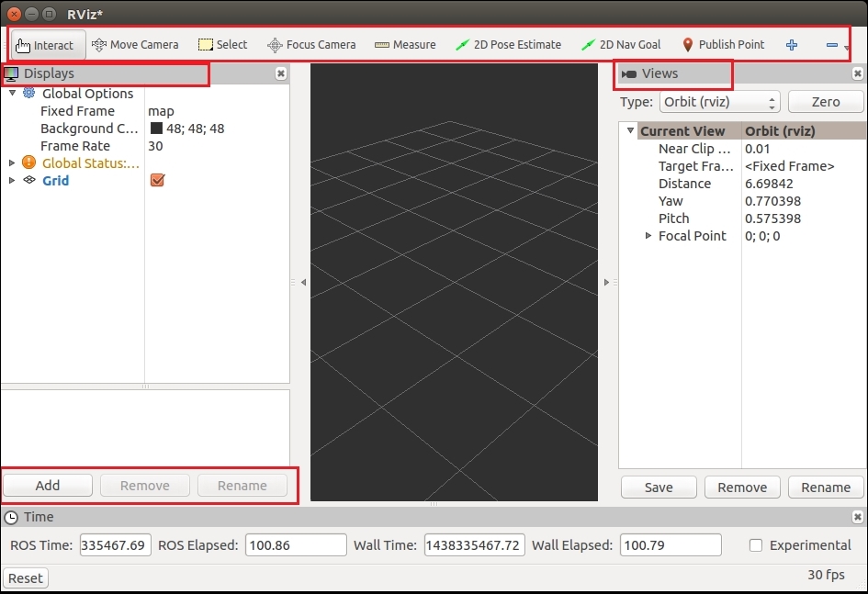Enable the Experimental checkbox
Screen dimensions: 868x594
tap(756, 545)
